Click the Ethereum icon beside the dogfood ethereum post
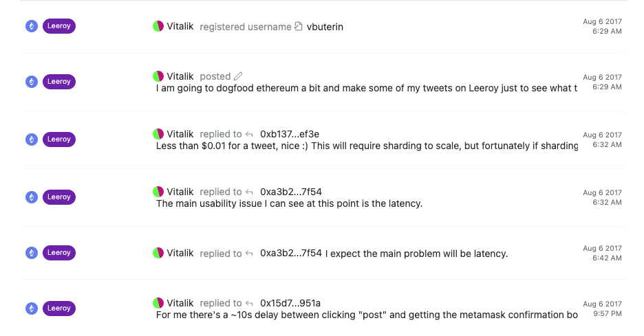The height and width of the screenshot is (336, 644). [x=32, y=82]
